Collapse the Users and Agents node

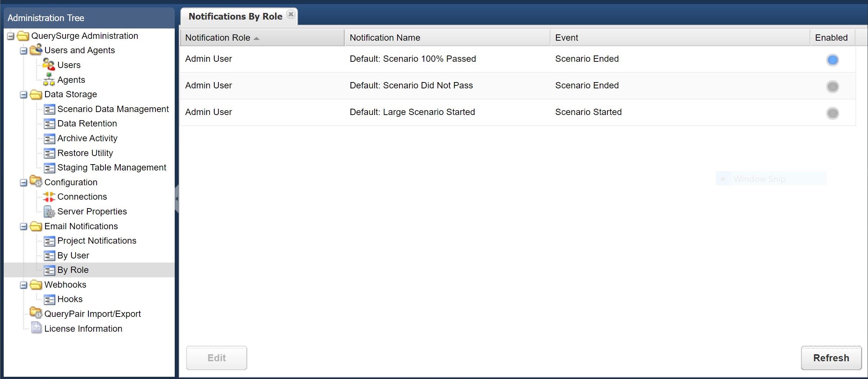point(23,51)
